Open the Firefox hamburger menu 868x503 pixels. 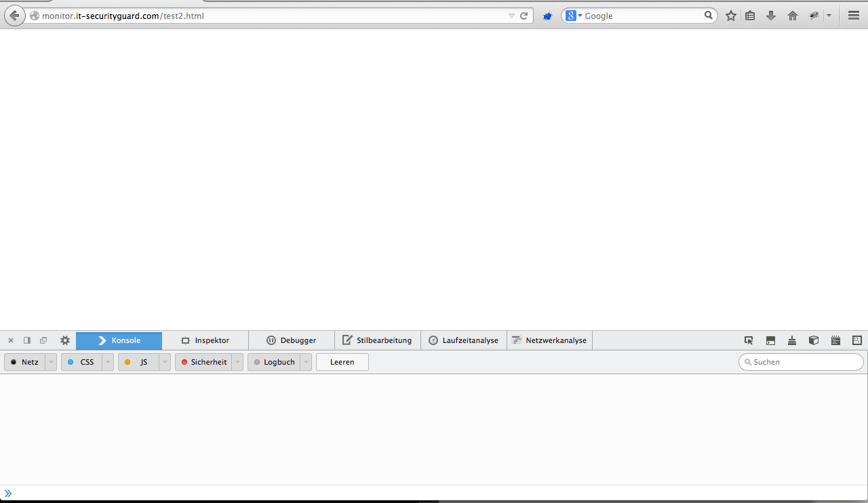(854, 16)
